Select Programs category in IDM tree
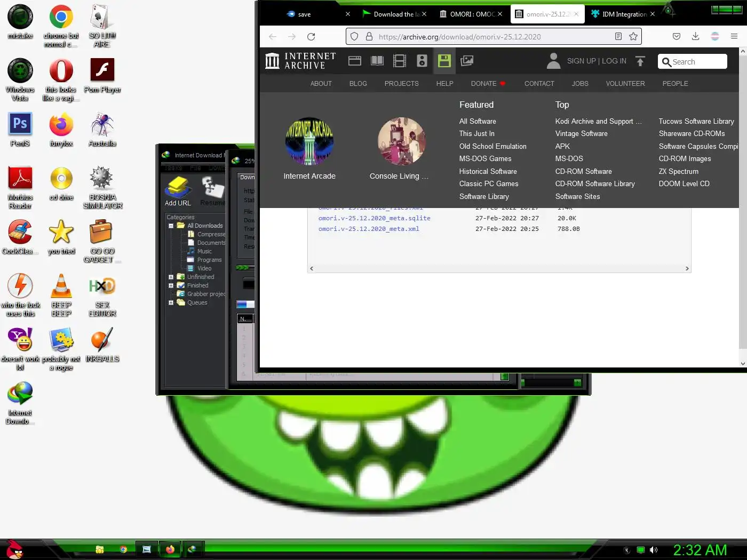Screen dimensions: 747x560 point(209,260)
